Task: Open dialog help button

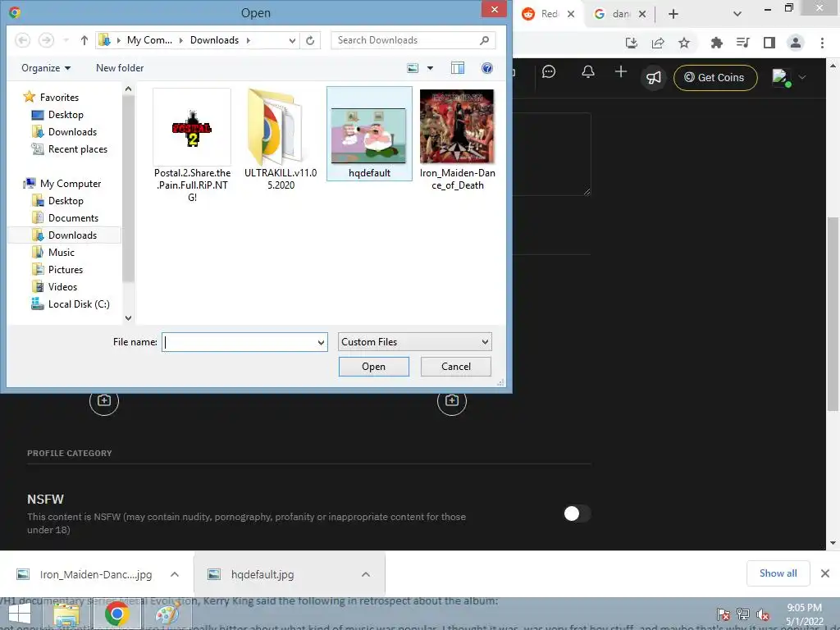Action: [487, 68]
